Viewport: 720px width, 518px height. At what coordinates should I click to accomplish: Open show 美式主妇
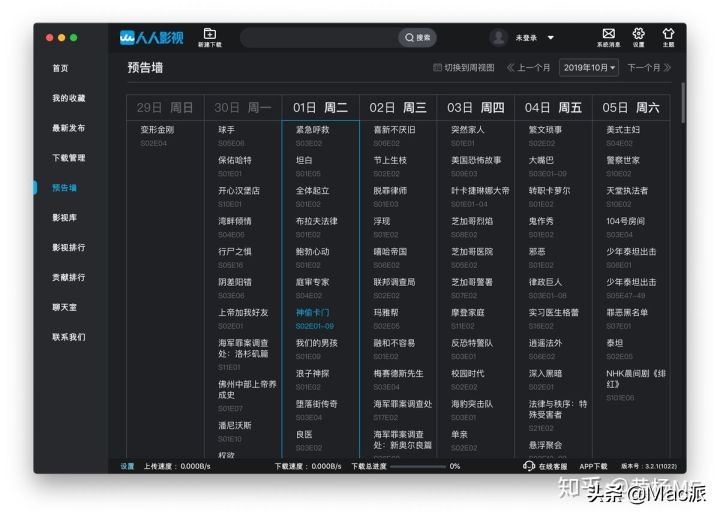[623, 130]
